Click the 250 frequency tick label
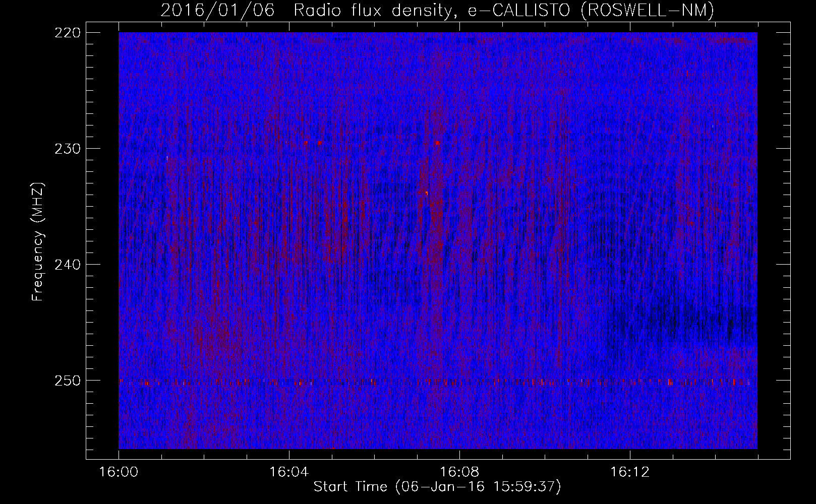 click(x=67, y=381)
